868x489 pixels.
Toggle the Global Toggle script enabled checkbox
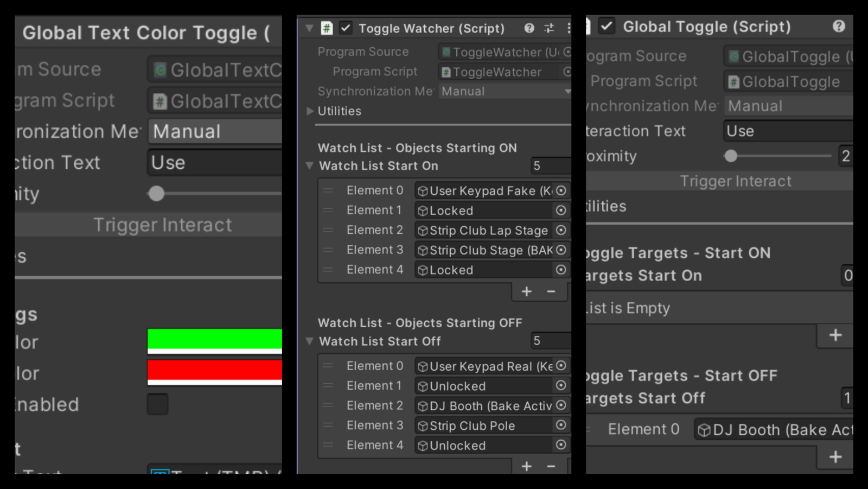coord(607,27)
